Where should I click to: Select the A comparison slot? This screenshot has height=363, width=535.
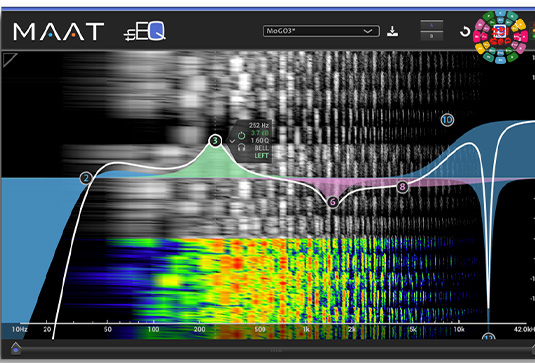pyautogui.click(x=432, y=26)
